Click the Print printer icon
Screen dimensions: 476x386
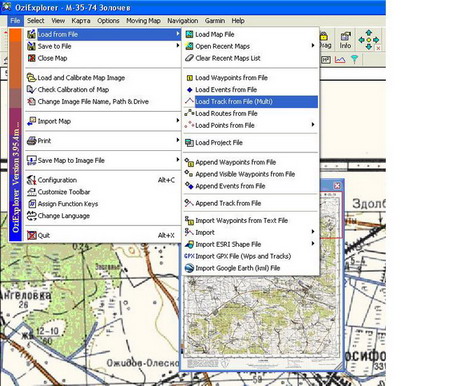point(31,141)
